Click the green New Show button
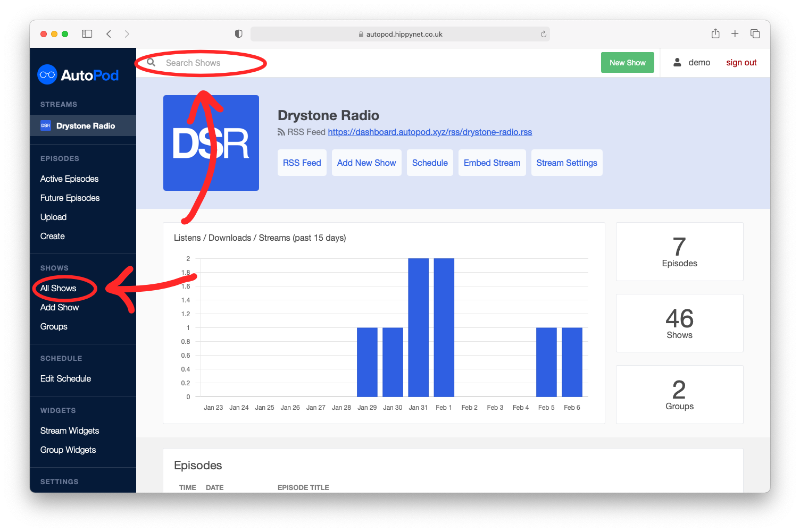800x532 pixels. 628,63
